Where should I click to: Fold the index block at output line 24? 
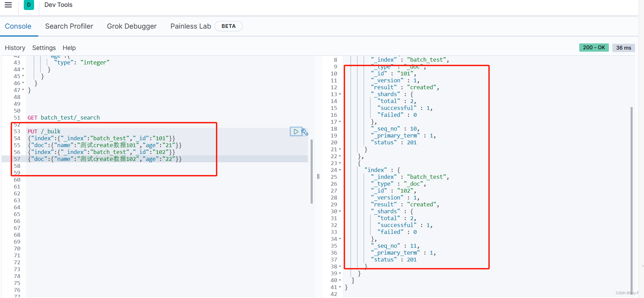coord(340,170)
